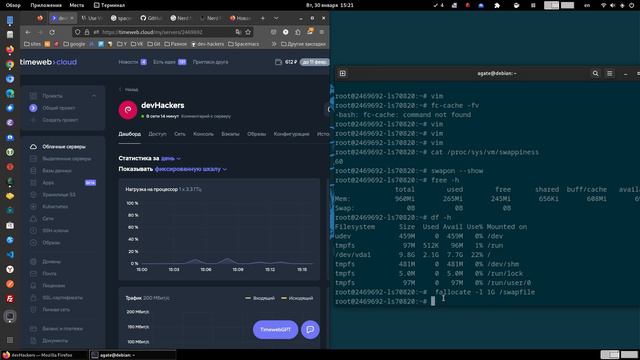Screen dimensions: 640x360
Task: Launch Google Chrome from the dock
Action: click(x=10, y=64)
